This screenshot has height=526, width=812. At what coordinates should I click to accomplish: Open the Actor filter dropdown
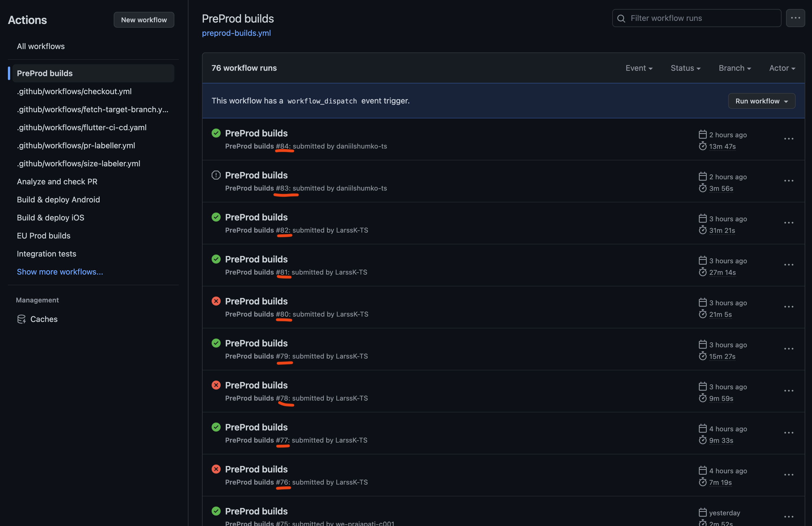click(782, 68)
